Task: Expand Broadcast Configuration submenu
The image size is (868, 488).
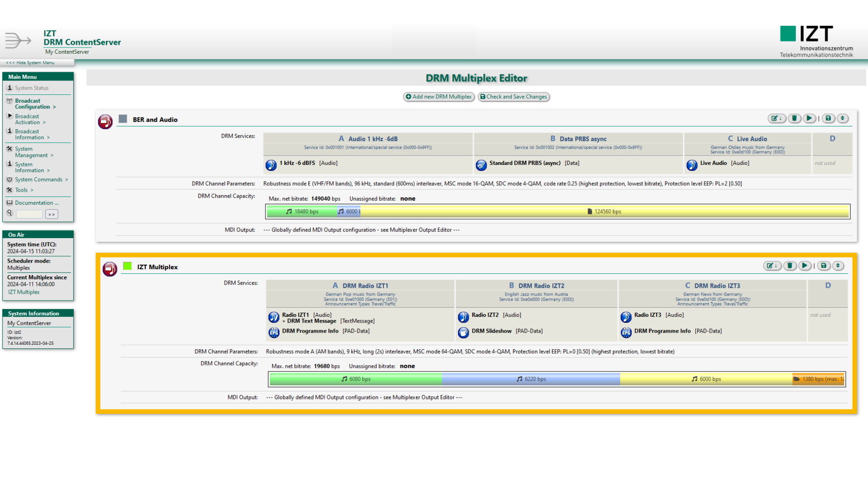Action: tap(33, 104)
